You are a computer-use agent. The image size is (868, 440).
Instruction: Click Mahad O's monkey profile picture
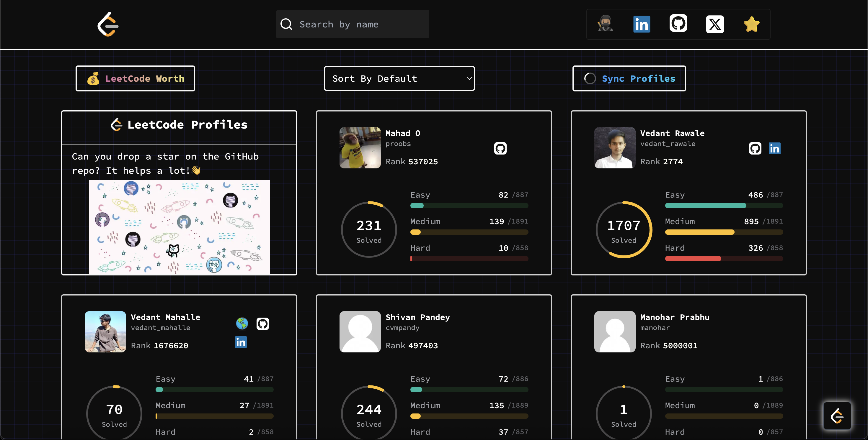click(x=360, y=148)
